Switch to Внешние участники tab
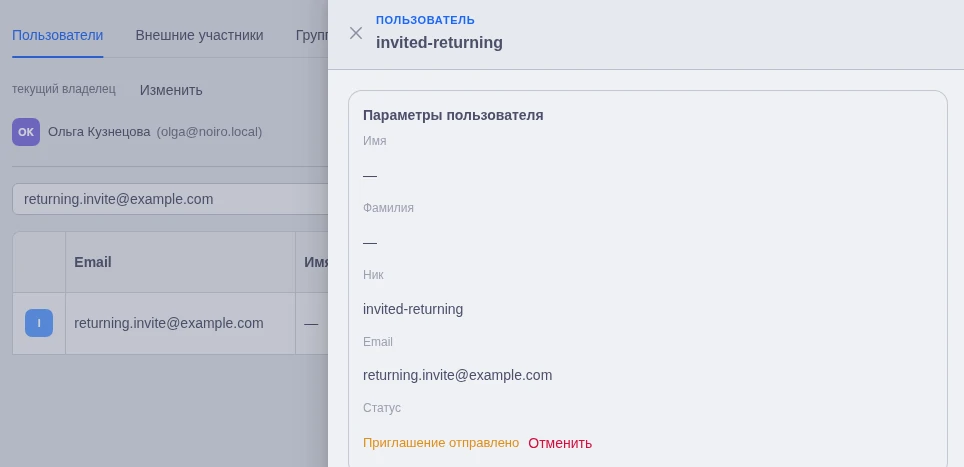 (x=199, y=35)
